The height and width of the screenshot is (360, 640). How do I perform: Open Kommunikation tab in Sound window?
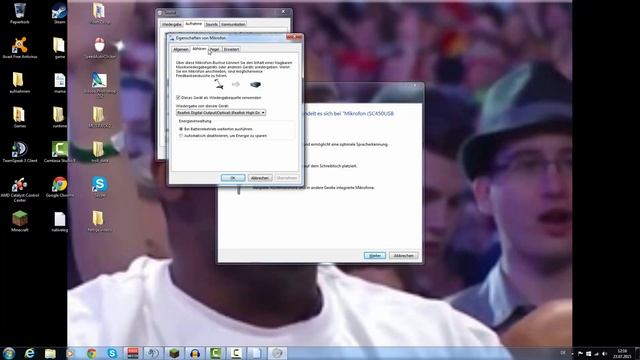click(x=233, y=24)
